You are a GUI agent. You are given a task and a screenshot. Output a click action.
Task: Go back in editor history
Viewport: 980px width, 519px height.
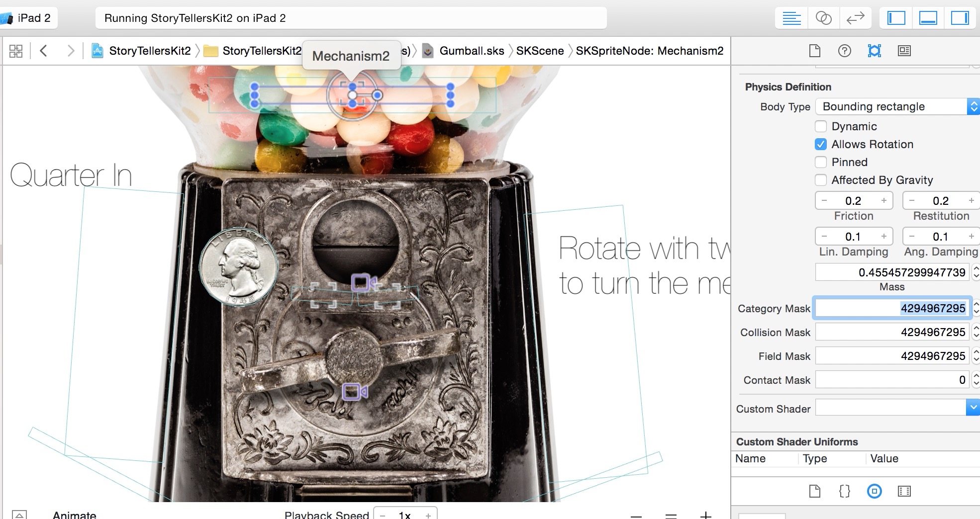tap(44, 51)
